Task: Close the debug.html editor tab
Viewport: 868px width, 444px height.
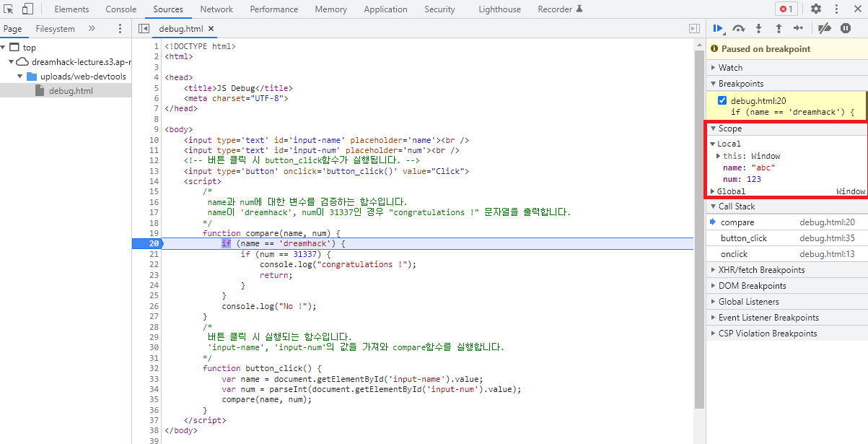Action: click(x=211, y=29)
